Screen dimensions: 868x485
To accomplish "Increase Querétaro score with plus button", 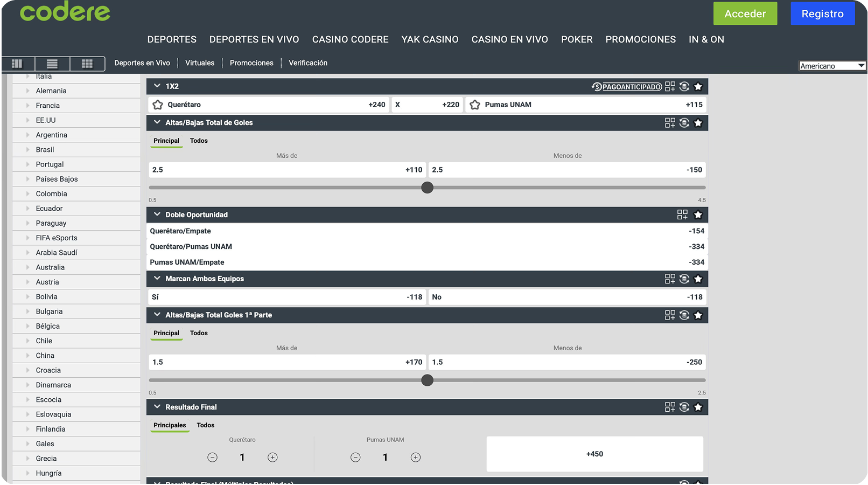I will pos(272,458).
